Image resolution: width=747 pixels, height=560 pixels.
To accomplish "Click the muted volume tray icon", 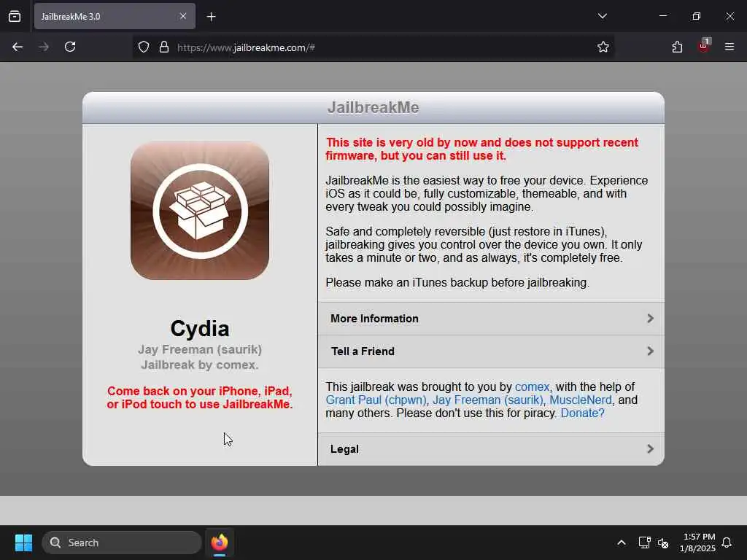I will 663,542.
